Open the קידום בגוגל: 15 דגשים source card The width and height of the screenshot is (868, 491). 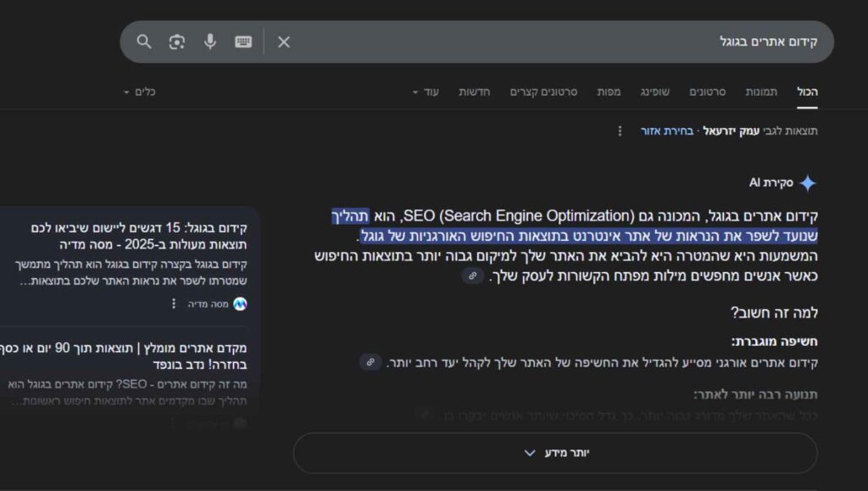coord(139,236)
